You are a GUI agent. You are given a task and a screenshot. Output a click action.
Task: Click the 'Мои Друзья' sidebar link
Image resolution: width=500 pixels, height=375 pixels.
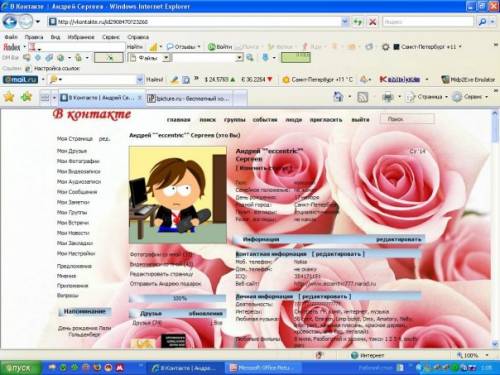(72, 151)
